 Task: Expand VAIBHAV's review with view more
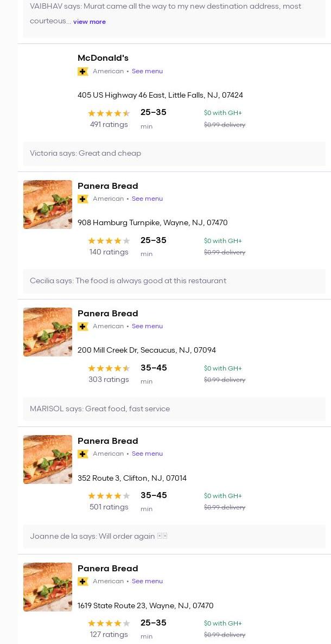[90, 22]
